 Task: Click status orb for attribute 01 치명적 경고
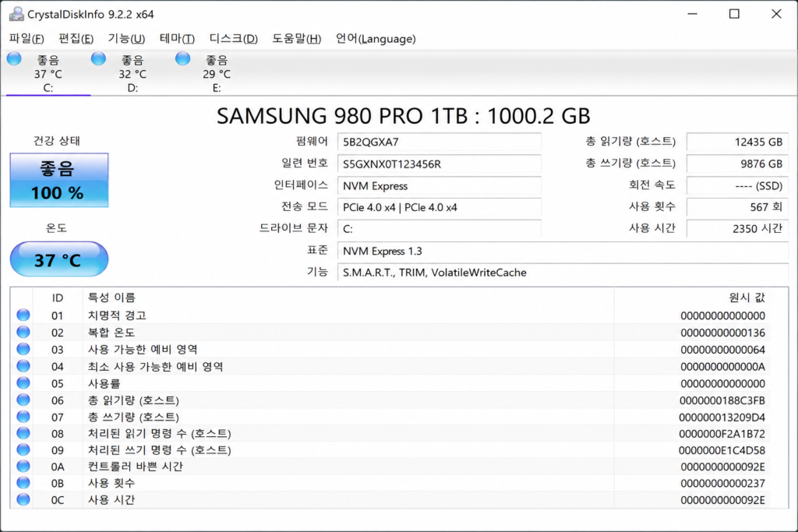[23, 315]
